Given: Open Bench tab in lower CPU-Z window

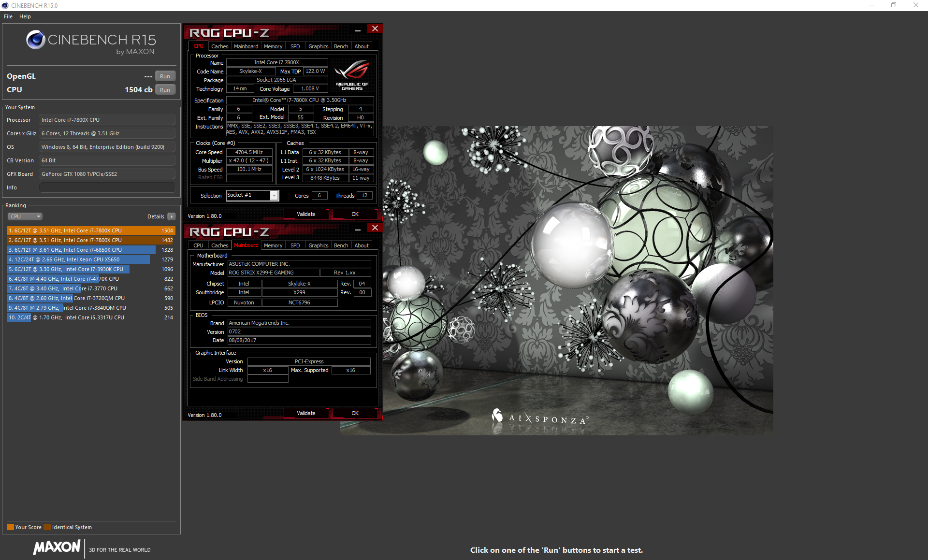Looking at the screenshot, I should [341, 245].
